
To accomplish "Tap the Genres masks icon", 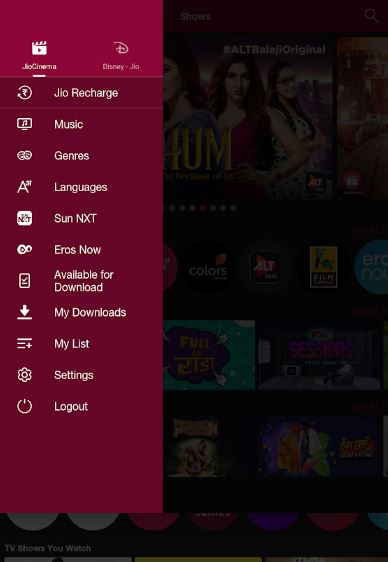I will coord(24,156).
